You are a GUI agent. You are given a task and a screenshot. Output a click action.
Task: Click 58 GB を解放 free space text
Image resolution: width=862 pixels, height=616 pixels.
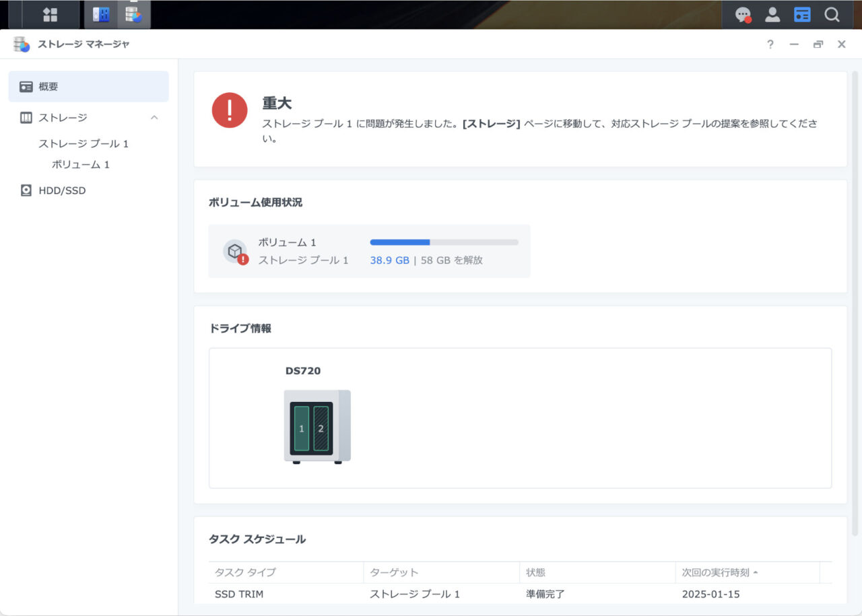[x=452, y=260]
